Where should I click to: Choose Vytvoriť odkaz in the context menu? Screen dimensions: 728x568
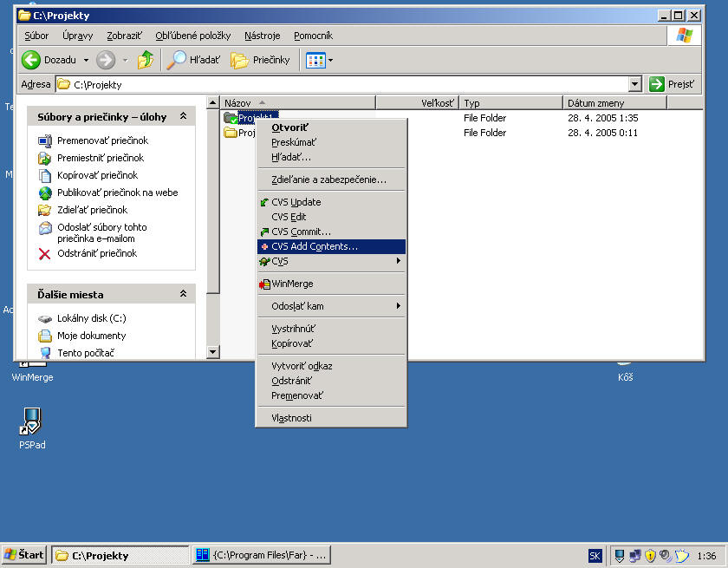click(x=331, y=366)
